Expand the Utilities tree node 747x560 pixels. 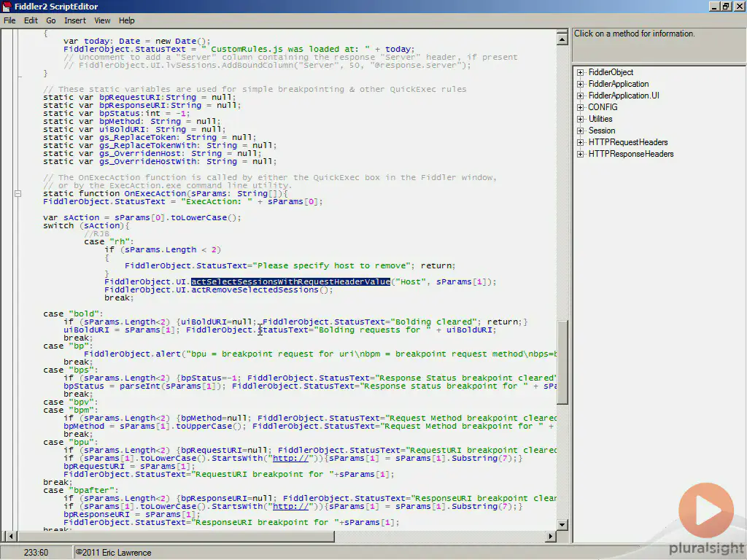point(580,119)
